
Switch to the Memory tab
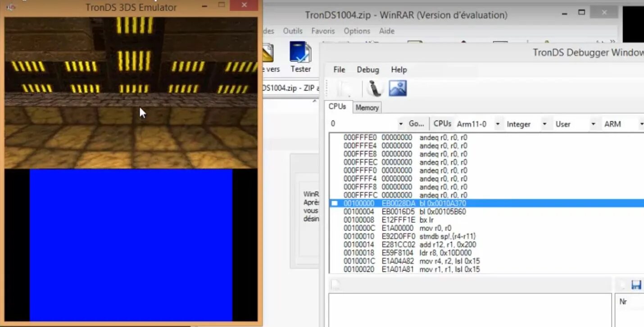coord(367,107)
